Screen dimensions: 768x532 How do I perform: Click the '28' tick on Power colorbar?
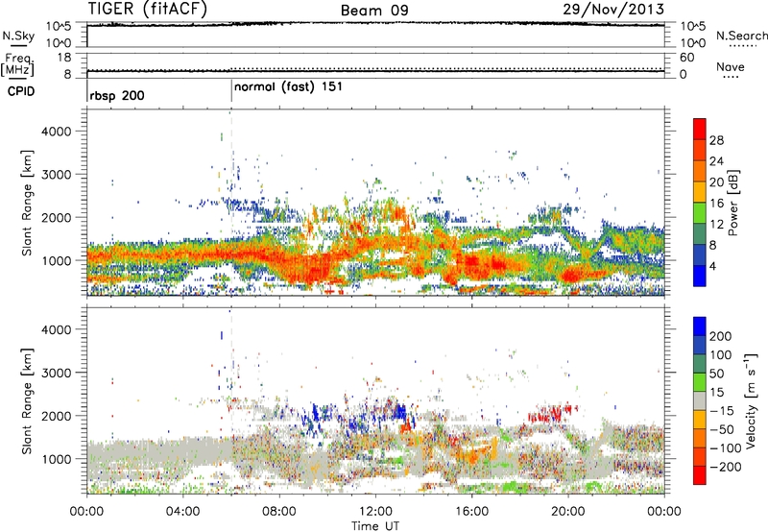click(716, 140)
